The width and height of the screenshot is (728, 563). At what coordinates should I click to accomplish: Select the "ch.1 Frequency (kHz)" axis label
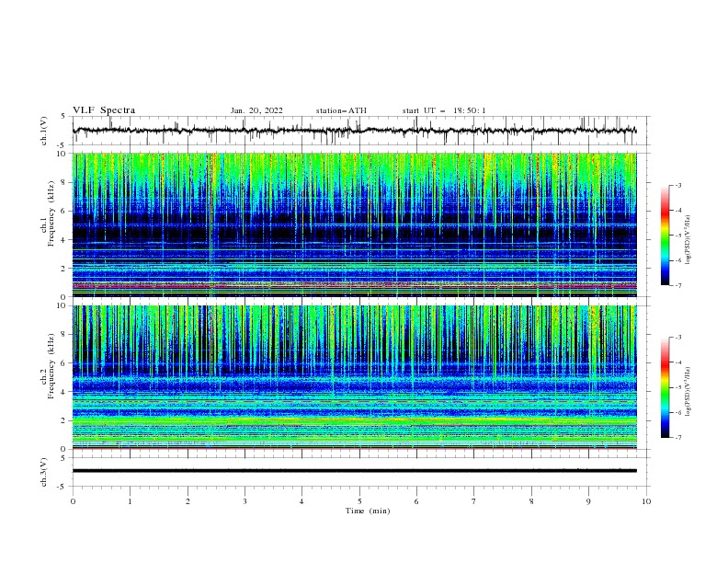point(47,224)
